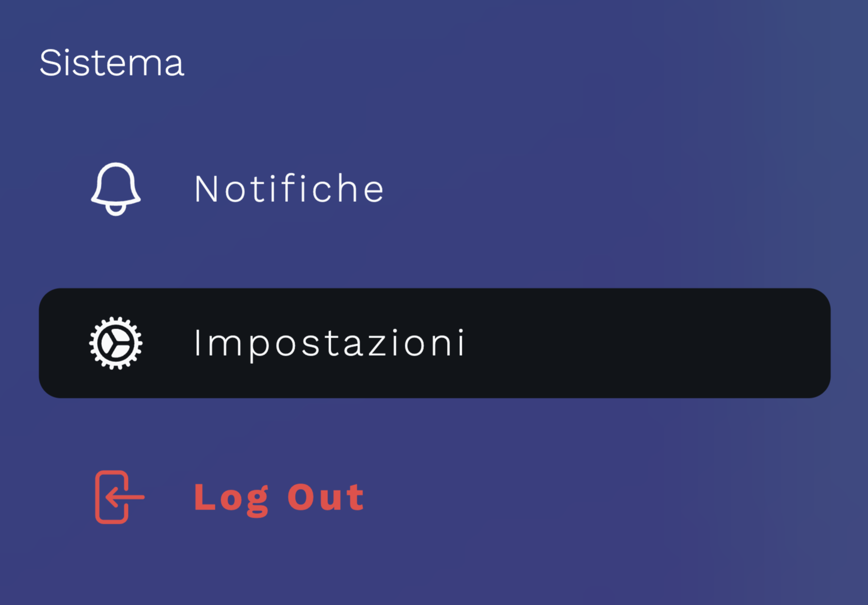
Task: Go to the Impostazioni page
Action: pyautogui.click(x=329, y=343)
